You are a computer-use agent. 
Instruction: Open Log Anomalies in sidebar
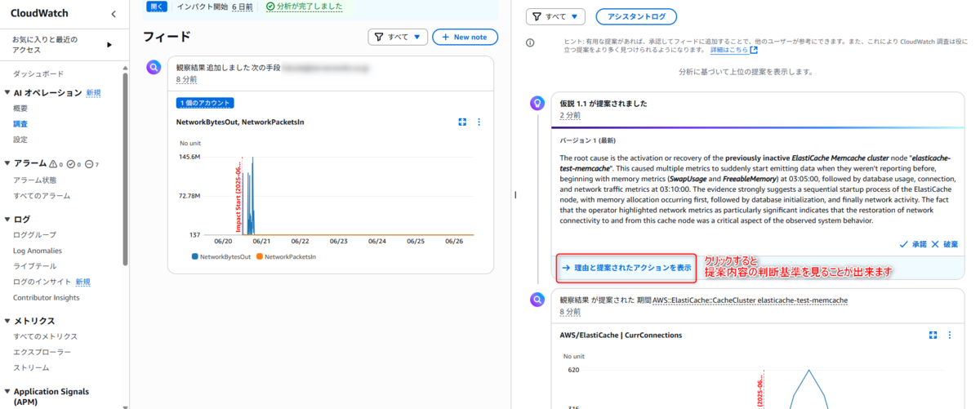click(x=38, y=251)
